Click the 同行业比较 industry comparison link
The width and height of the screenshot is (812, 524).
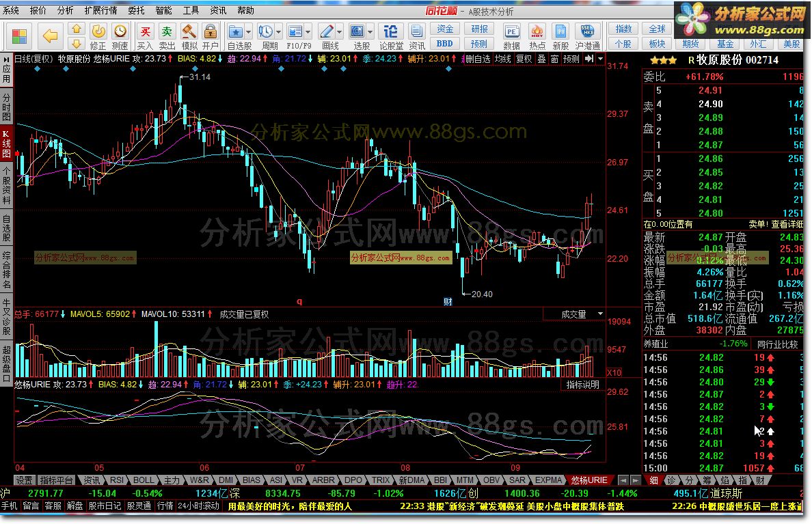click(x=777, y=344)
